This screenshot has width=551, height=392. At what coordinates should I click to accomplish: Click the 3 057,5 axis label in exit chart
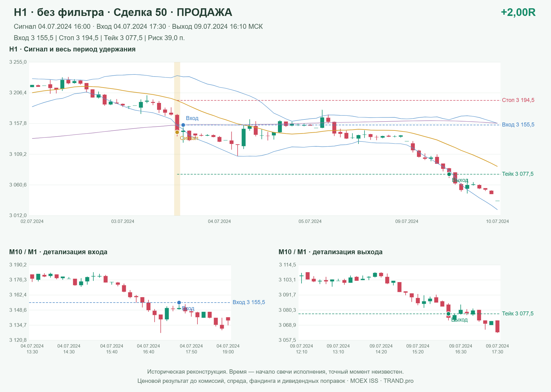click(x=287, y=340)
